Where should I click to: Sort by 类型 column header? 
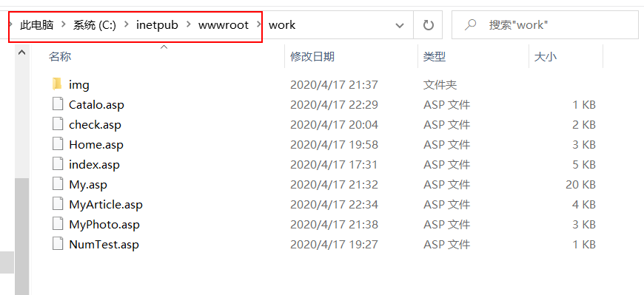(x=435, y=57)
